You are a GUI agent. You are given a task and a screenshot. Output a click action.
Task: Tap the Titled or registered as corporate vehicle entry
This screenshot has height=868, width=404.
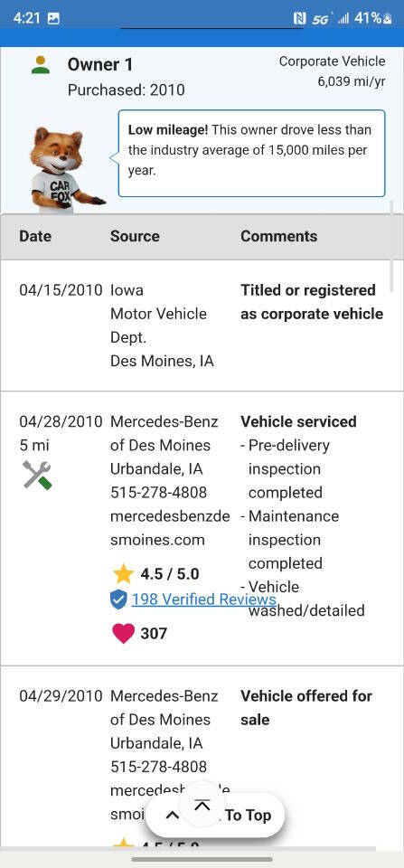click(312, 302)
